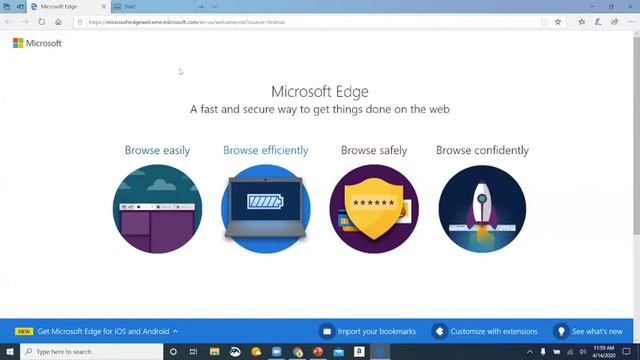Viewport: 640px width, 360px height.
Task: Click the taskbar clock showing 11:59 AM
Action: tap(604, 351)
